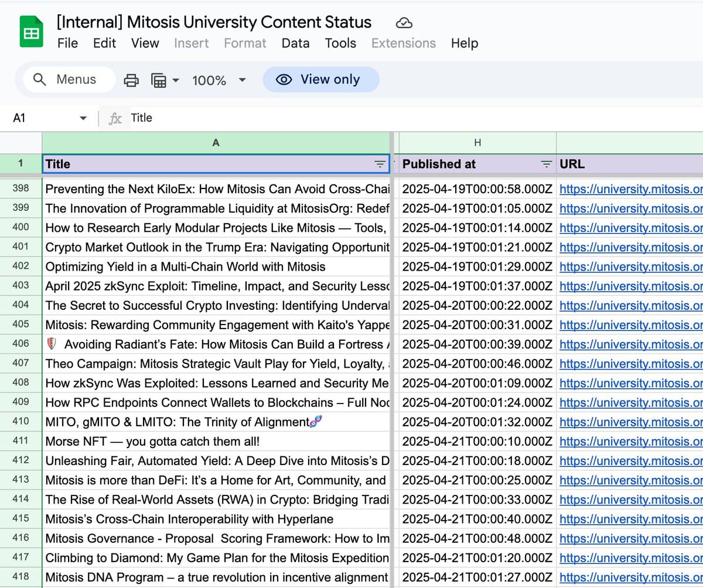Open the Insert menu
The image size is (703, 588).
pyautogui.click(x=191, y=43)
